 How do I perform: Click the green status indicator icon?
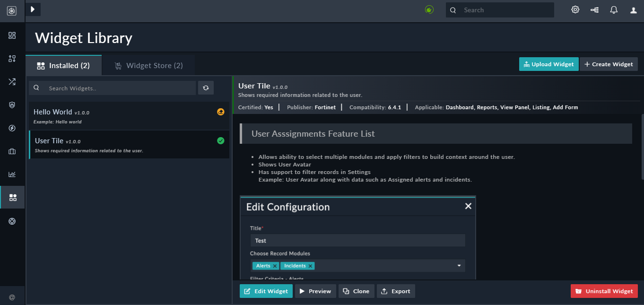pos(429,9)
